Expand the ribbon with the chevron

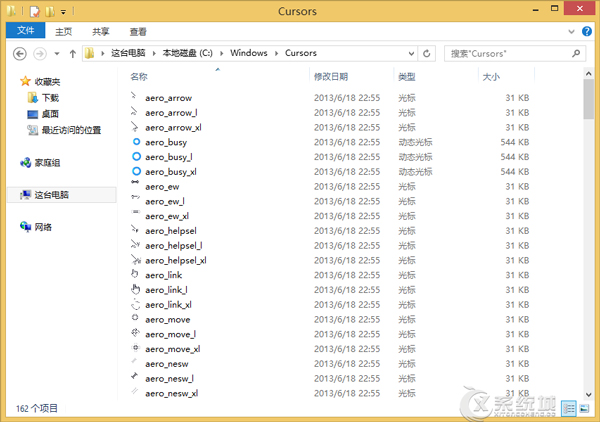[x=571, y=31]
